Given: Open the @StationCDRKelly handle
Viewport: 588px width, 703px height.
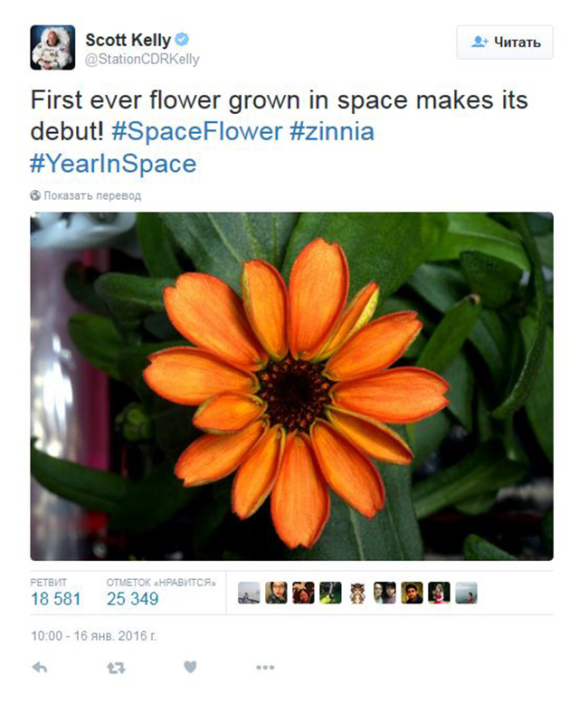Looking at the screenshot, I should (142, 60).
